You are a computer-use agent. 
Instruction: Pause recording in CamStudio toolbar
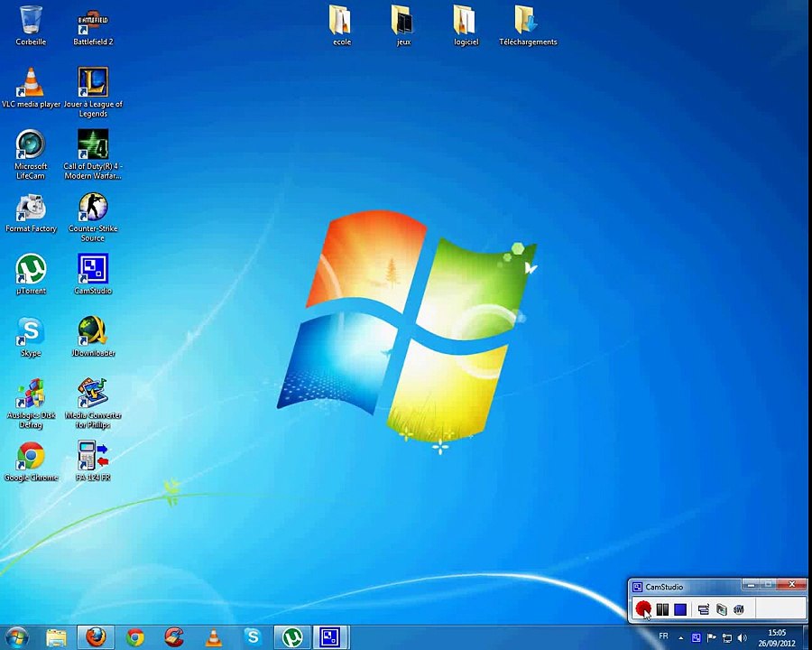662,609
